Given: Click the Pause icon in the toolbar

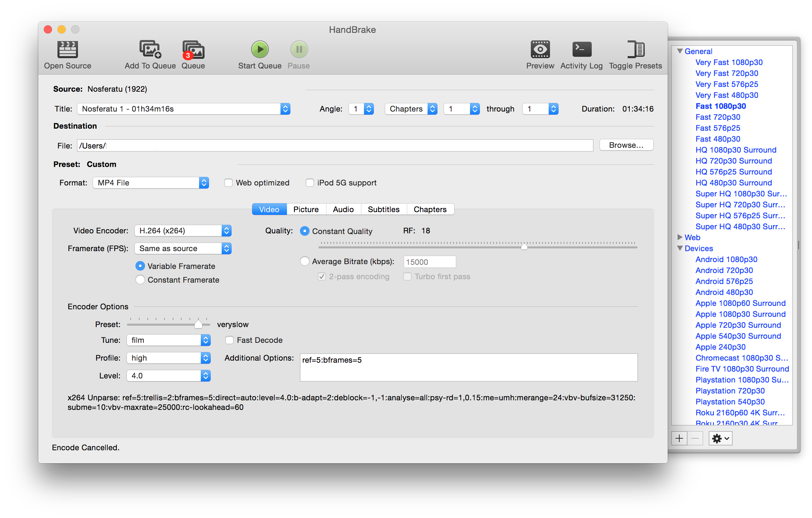Looking at the screenshot, I should click(299, 50).
